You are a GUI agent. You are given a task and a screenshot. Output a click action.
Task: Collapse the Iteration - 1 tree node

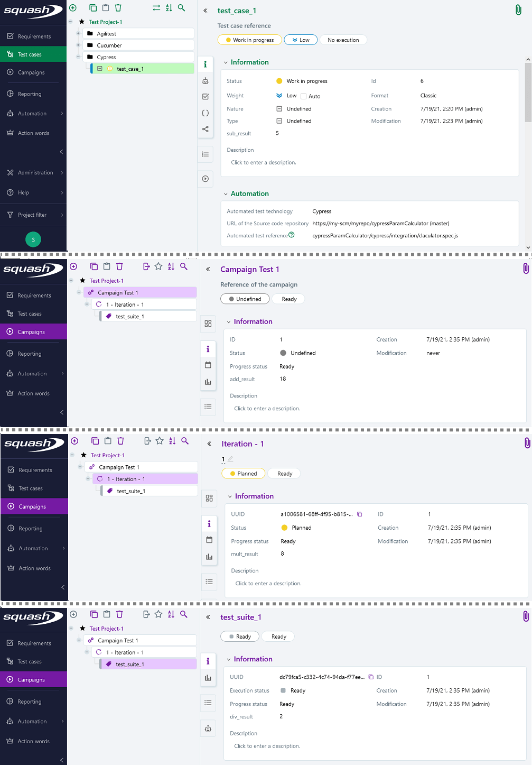click(88, 478)
